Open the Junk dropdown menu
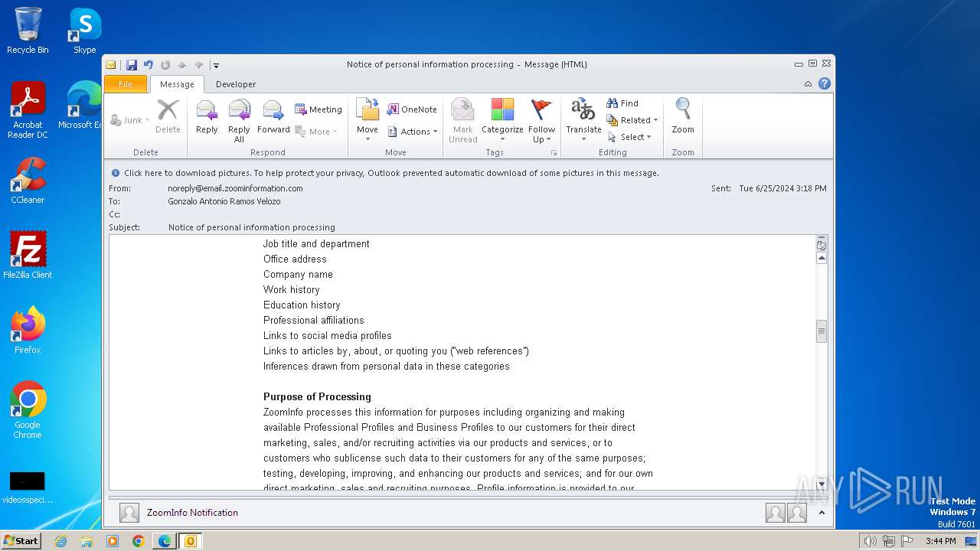The height and width of the screenshot is (551, 980). (x=129, y=120)
